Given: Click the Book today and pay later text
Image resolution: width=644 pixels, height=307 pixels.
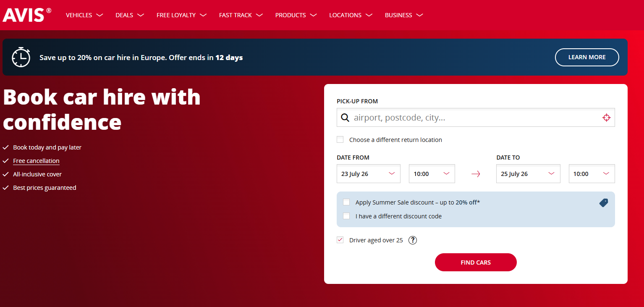Looking at the screenshot, I should click(47, 147).
